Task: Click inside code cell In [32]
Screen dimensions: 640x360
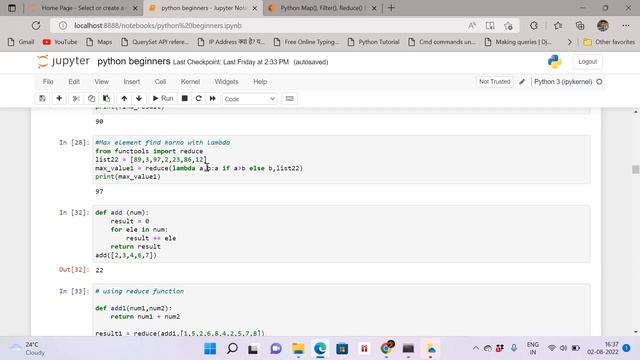Action: [341, 234]
